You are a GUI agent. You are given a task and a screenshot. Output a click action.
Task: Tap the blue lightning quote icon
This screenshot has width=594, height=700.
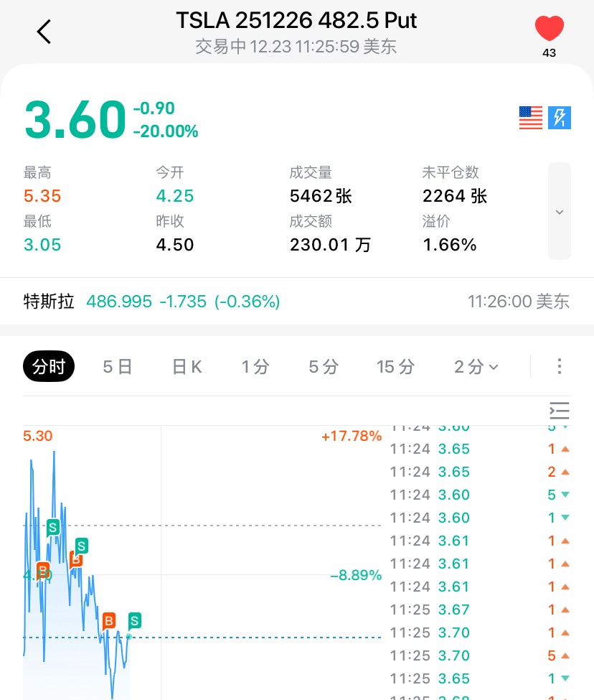click(560, 118)
